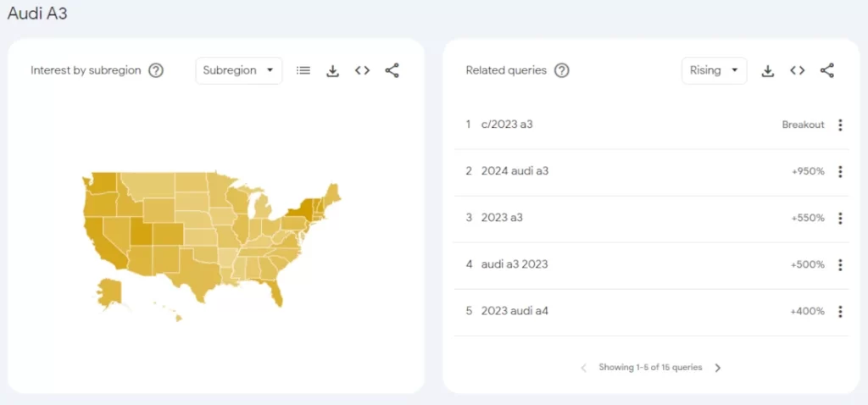
Task: Share the Interest by subregion card
Action: tap(392, 70)
